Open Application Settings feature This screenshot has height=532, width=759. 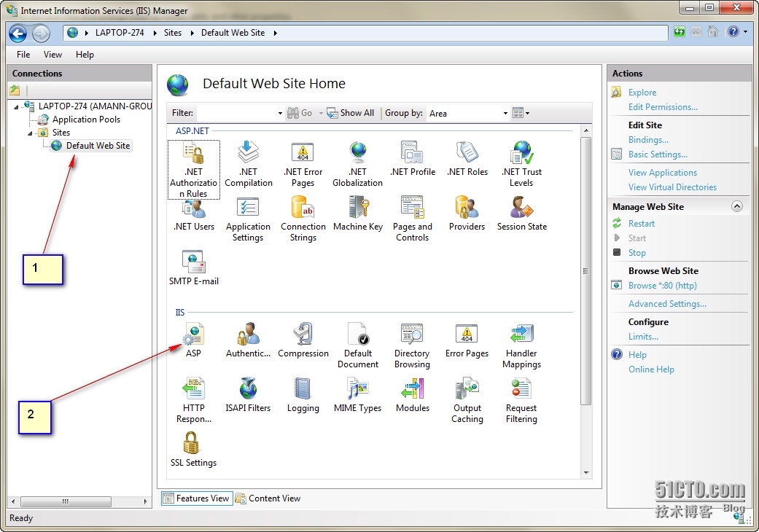pos(249,219)
